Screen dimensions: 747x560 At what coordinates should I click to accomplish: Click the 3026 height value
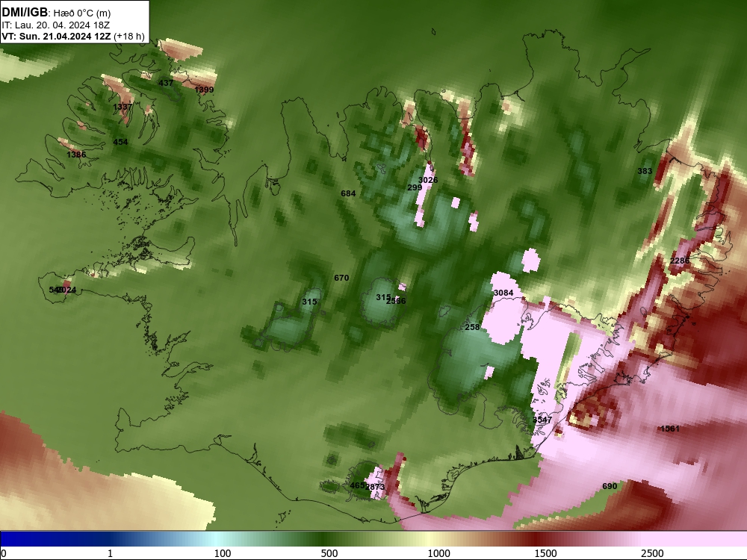tap(428, 180)
